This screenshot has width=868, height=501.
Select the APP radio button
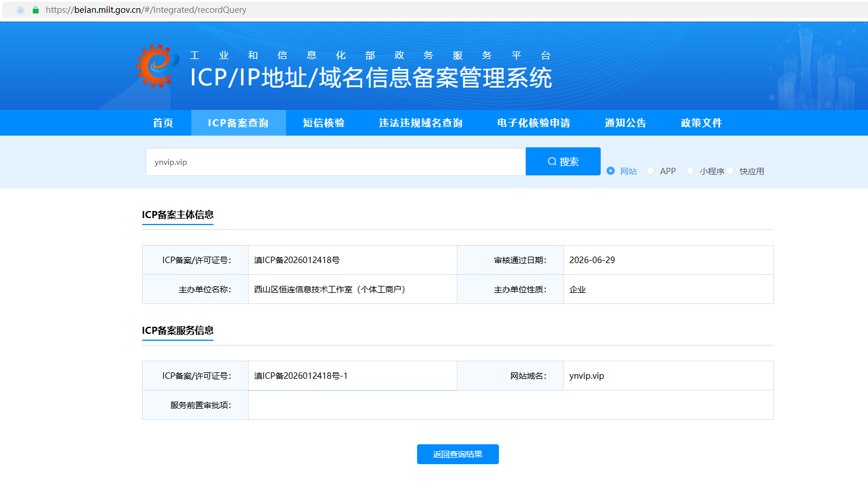point(650,171)
